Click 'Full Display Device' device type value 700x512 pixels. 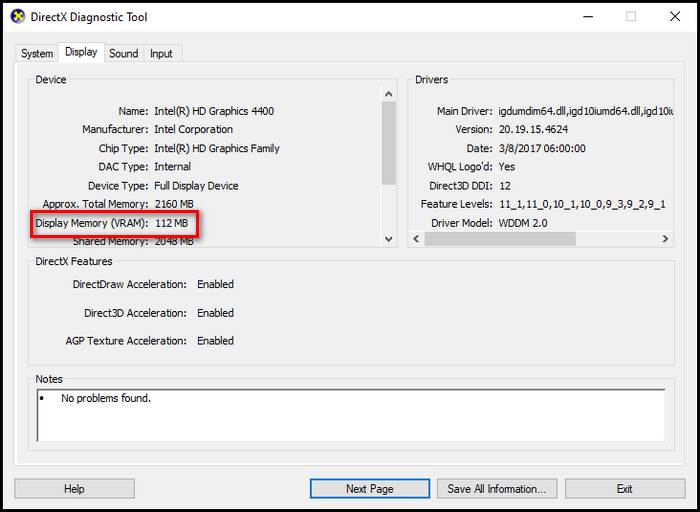196,186
